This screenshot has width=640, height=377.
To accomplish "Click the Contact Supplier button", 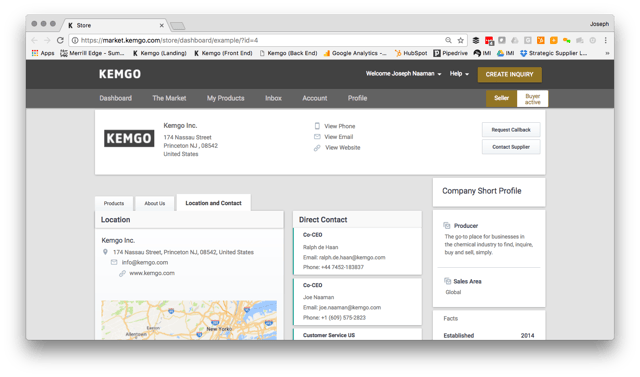I will (511, 147).
